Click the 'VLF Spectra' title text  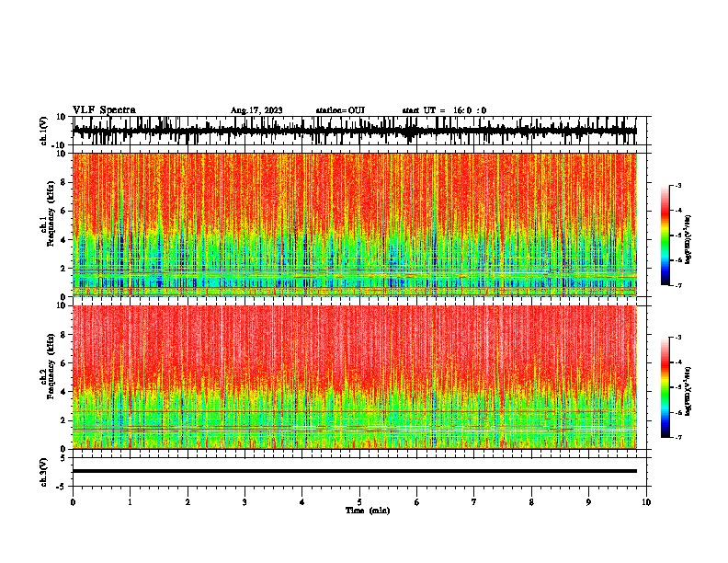(105, 110)
